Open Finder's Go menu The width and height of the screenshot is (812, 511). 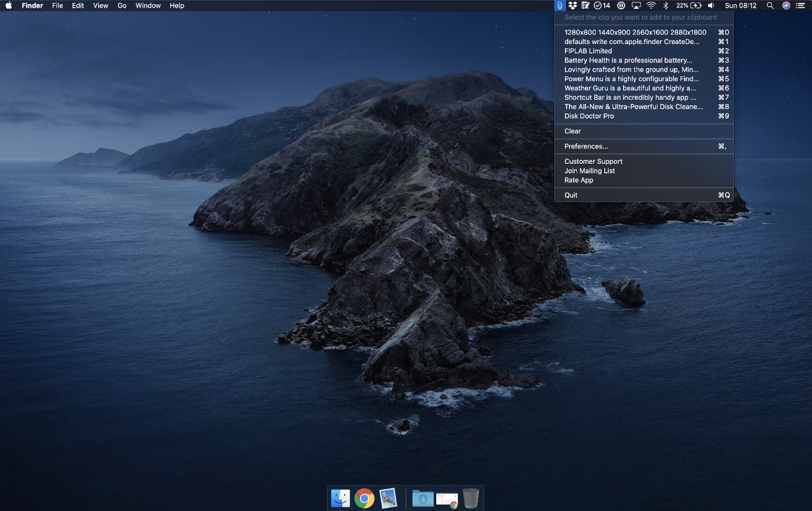(x=122, y=5)
